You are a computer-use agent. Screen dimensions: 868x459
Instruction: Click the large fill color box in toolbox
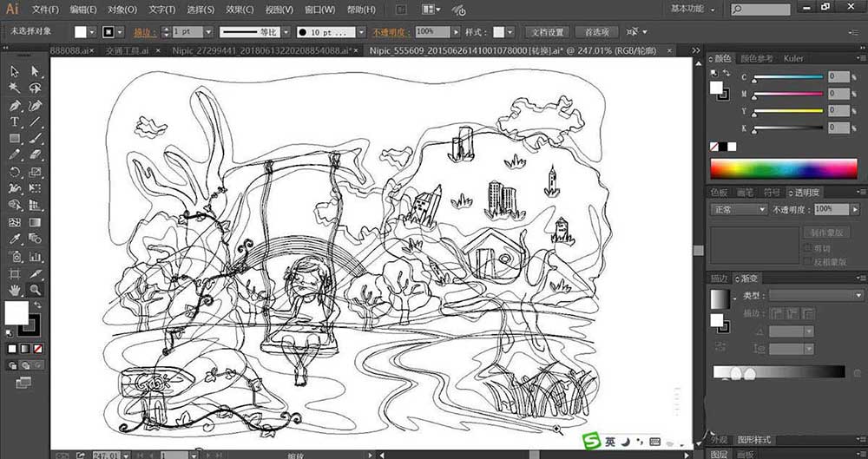16,313
